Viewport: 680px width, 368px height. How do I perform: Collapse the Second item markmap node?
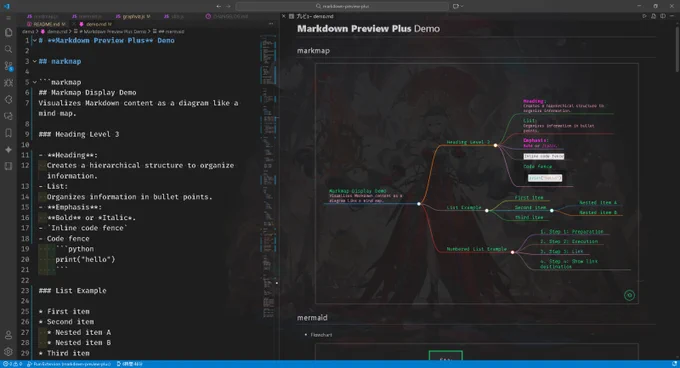[552, 210]
